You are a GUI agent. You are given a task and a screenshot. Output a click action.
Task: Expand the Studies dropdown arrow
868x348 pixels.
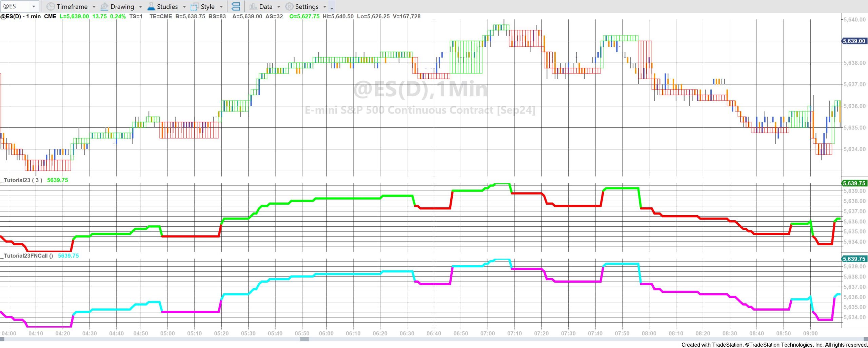point(184,6)
